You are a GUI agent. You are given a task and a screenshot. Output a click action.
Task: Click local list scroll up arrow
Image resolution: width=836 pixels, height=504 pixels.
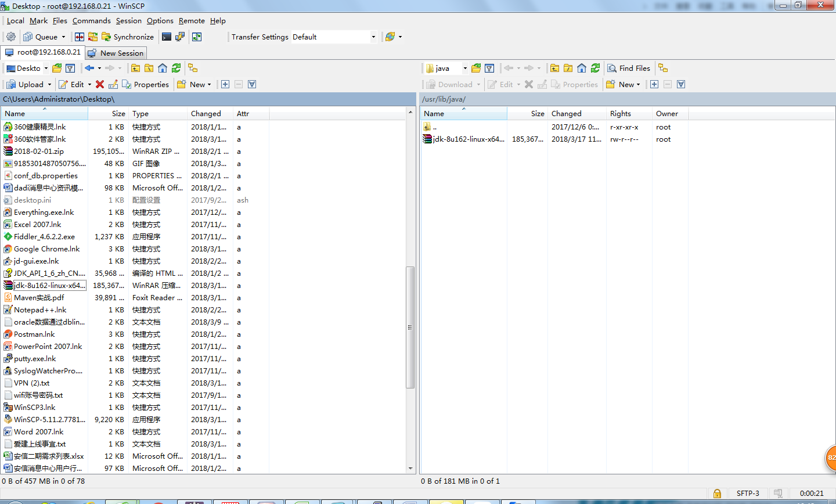pyautogui.click(x=410, y=111)
